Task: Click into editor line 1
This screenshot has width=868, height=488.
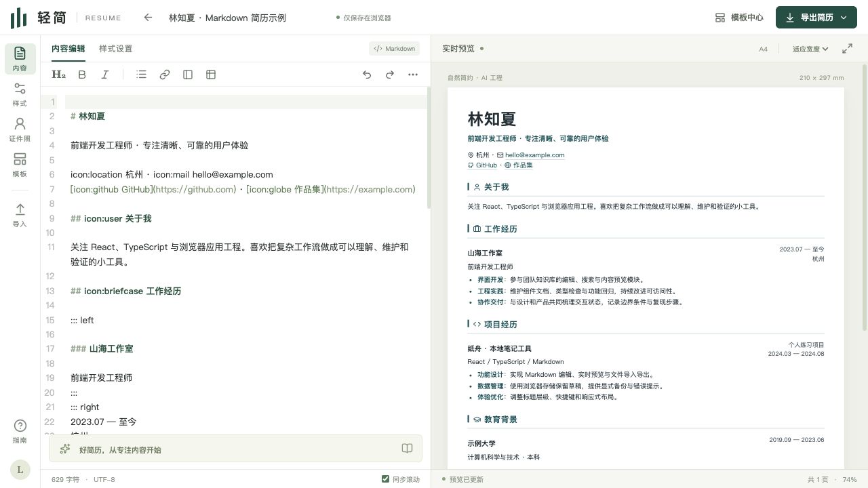Action: click(x=246, y=102)
